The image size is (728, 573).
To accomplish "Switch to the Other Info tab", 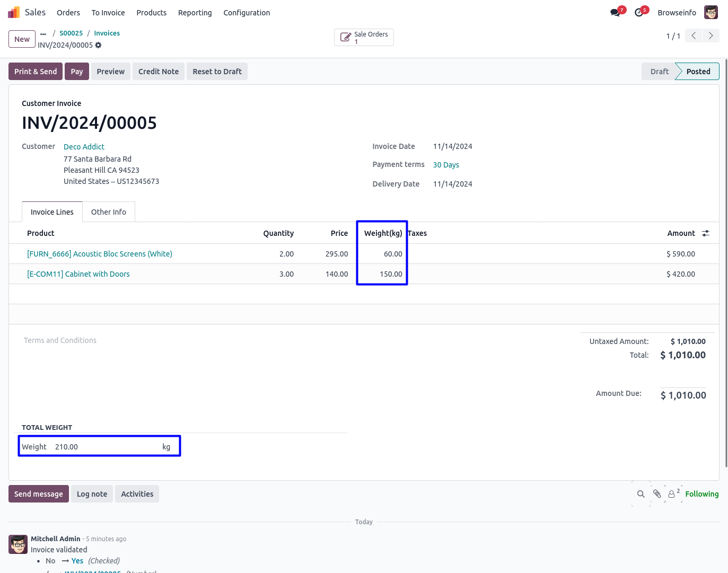I will (x=108, y=212).
